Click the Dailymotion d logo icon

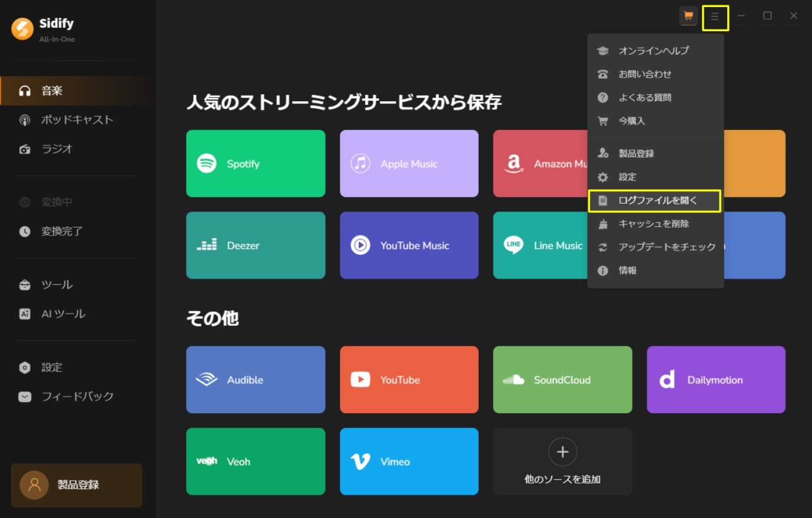point(667,380)
